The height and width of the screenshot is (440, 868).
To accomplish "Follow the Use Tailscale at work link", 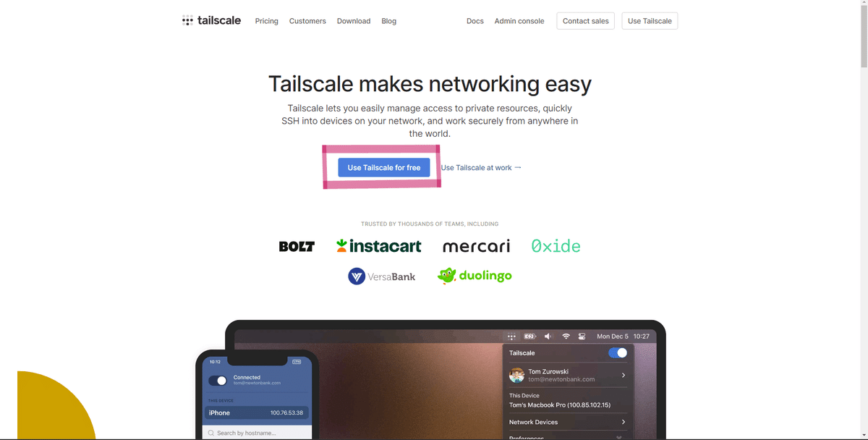I will (x=481, y=168).
